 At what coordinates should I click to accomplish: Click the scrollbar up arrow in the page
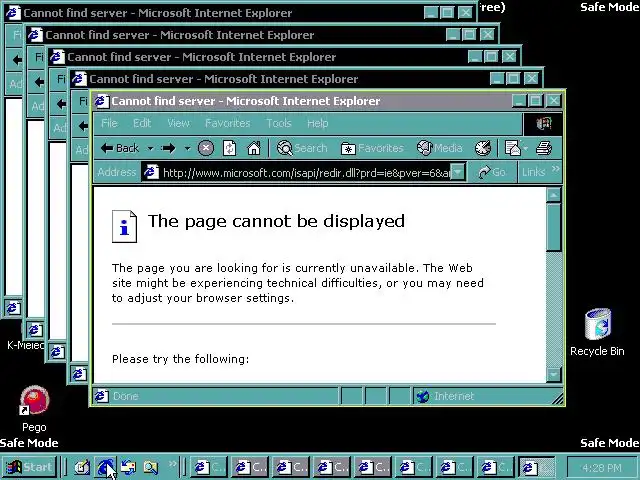[x=553, y=195]
